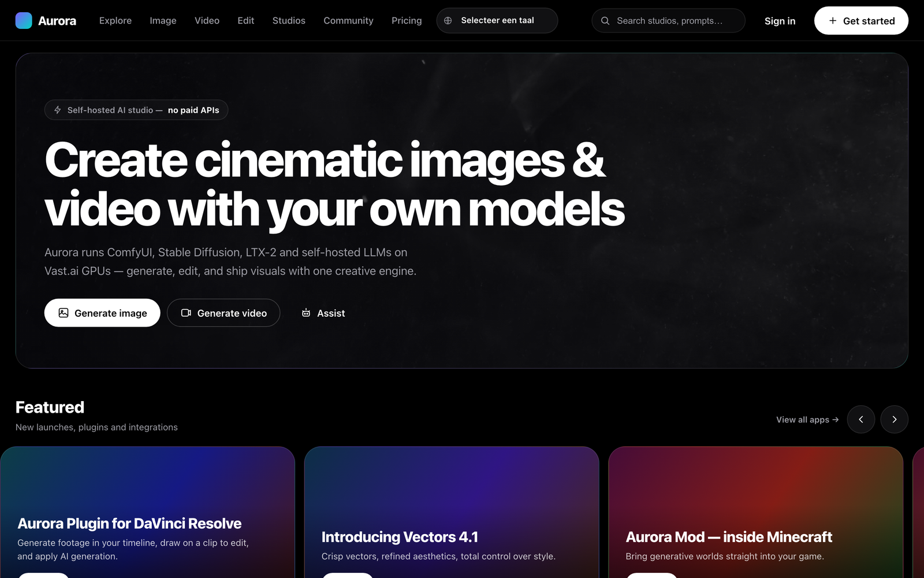Click the Get started button
Screen dimensions: 924x578
pos(861,21)
